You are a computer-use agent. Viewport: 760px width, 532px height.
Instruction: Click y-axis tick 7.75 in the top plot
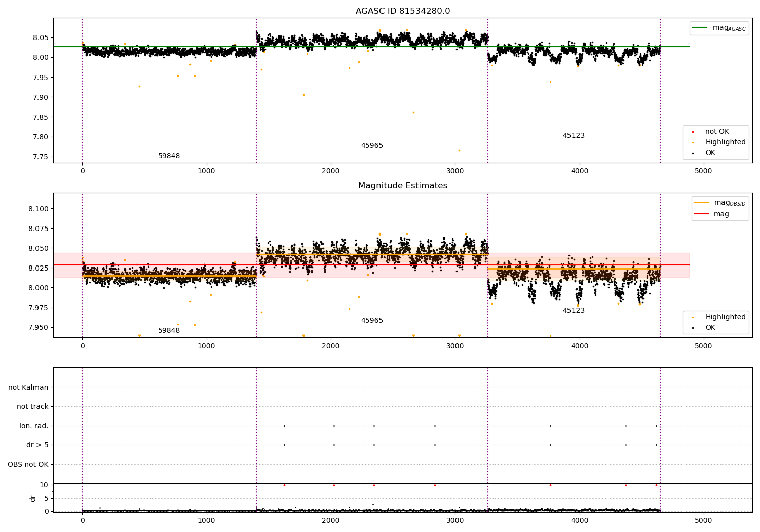(41, 157)
